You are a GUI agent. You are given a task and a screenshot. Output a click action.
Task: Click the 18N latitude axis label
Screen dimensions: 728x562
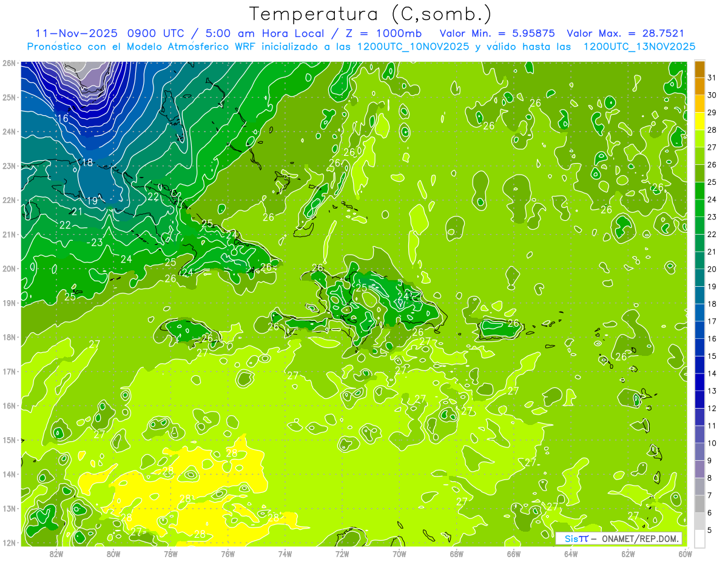pyautogui.click(x=8, y=337)
